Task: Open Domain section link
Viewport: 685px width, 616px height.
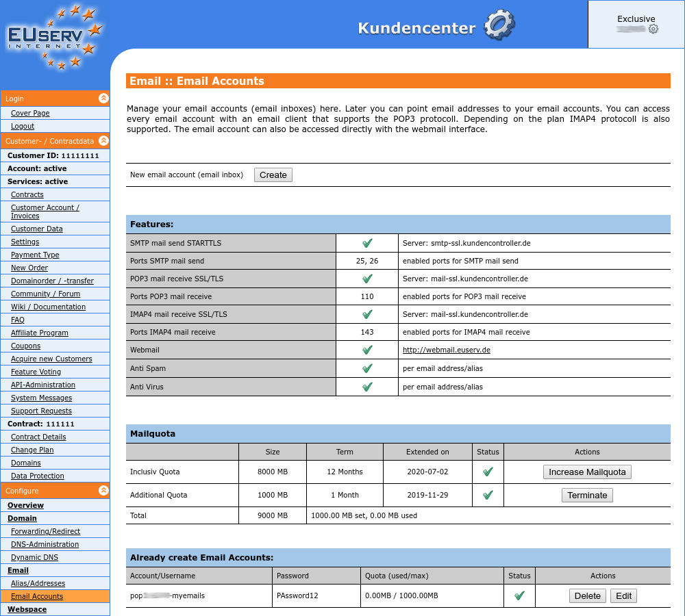Action: tap(22, 519)
